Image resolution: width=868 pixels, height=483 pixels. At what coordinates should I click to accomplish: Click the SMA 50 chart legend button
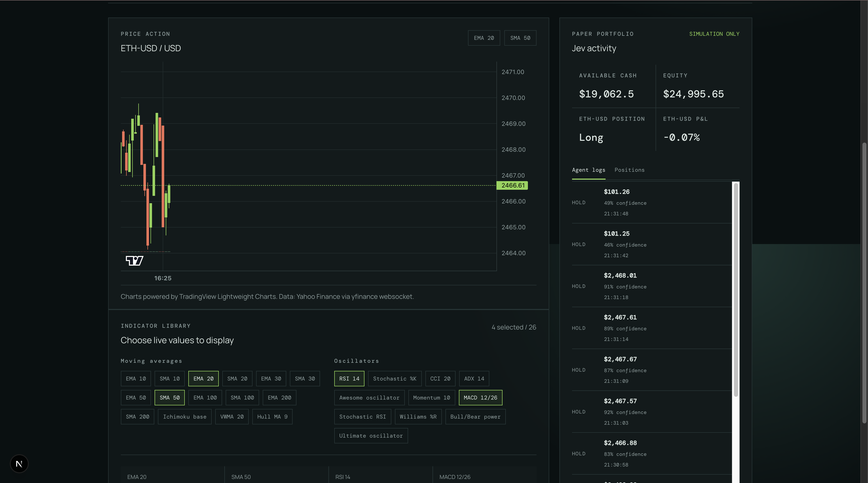(x=520, y=38)
